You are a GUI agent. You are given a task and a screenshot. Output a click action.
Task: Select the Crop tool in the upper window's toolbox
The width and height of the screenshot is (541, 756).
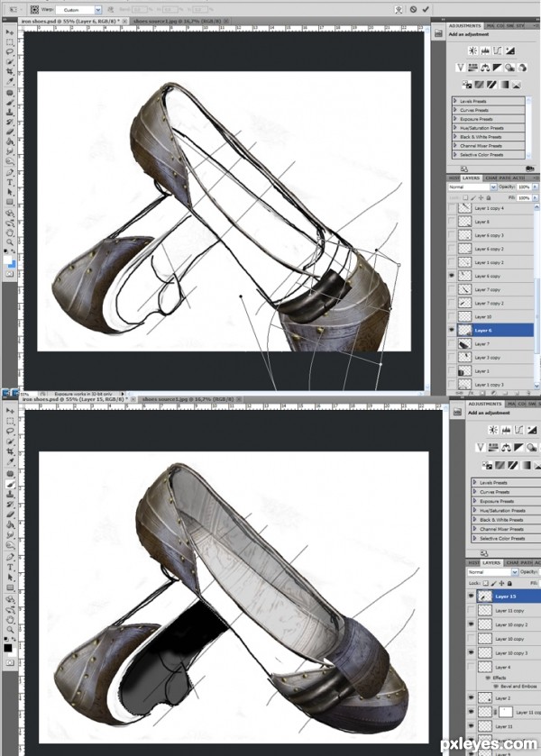(x=10, y=71)
